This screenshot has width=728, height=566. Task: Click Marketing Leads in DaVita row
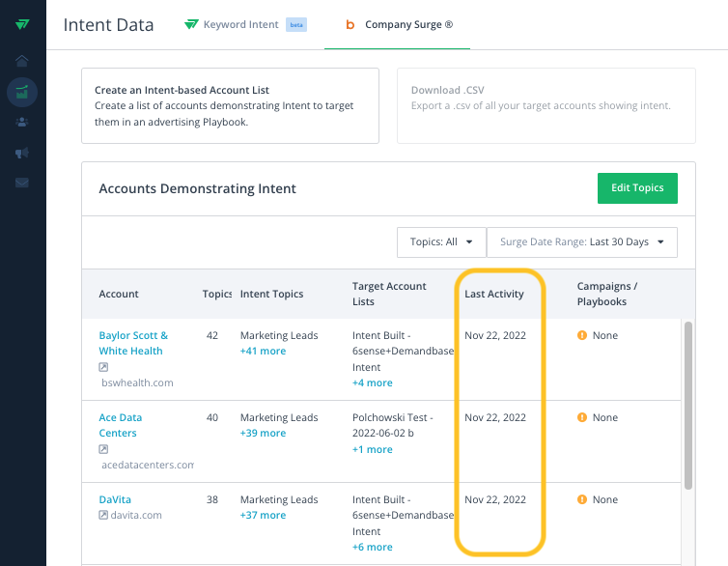coord(279,500)
